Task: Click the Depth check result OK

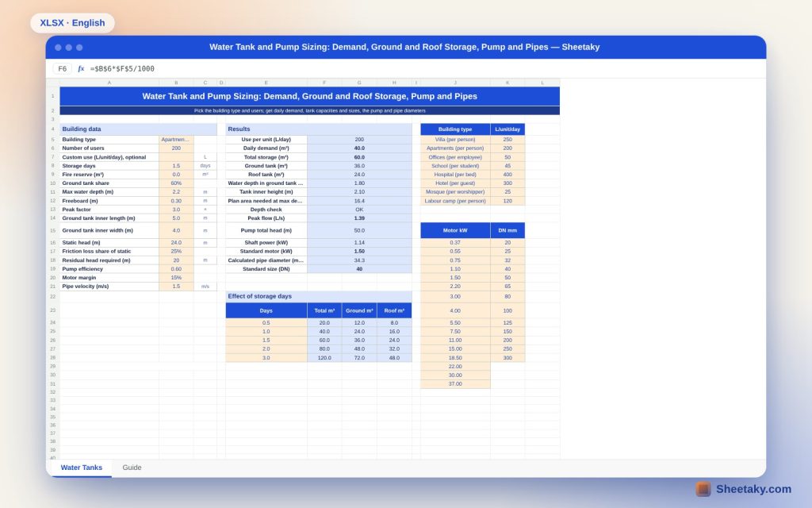Action: pyautogui.click(x=359, y=210)
